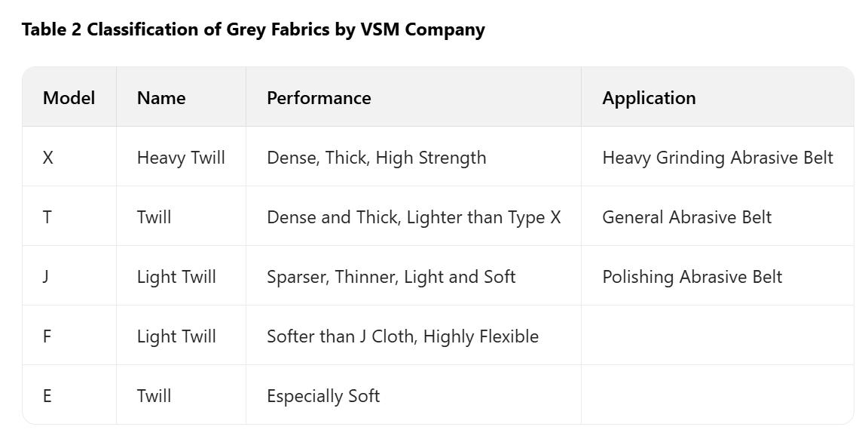
Task: Click the Application column header
Action: [x=649, y=98]
